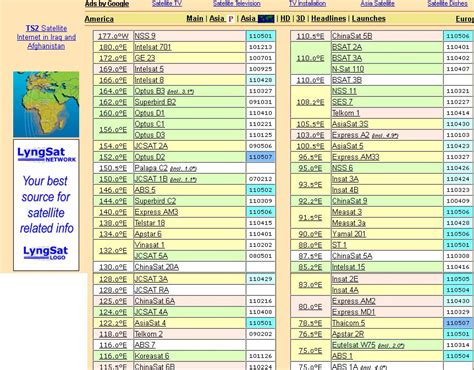Image resolution: width=474 pixels, height=370 pixels.
Task: Open the N-Sat 110 satellite link
Action: pyautogui.click(x=348, y=69)
